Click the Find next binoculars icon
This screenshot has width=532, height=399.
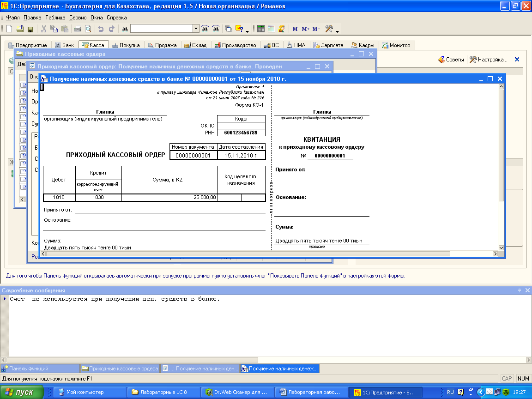pos(205,29)
